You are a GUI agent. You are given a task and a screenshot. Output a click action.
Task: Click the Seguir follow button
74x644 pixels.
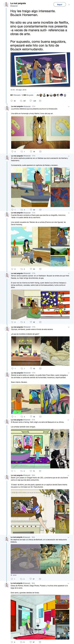(x=60, y=4)
